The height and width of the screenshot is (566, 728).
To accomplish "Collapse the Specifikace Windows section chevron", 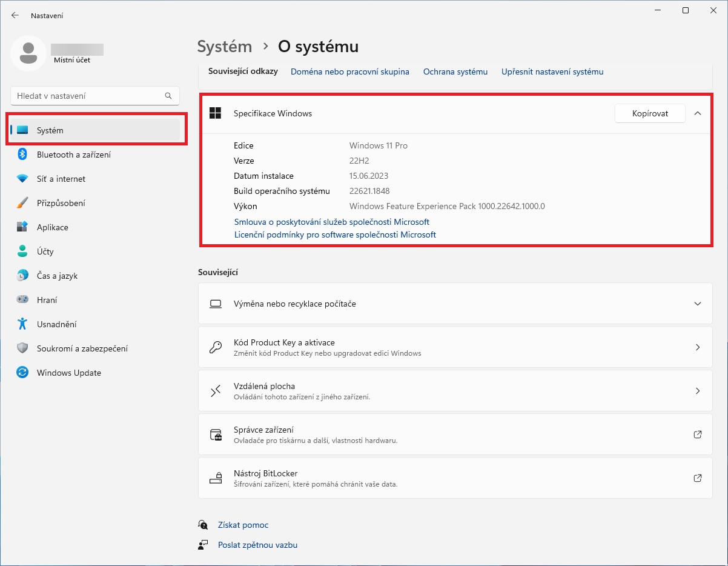I will [698, 113].
